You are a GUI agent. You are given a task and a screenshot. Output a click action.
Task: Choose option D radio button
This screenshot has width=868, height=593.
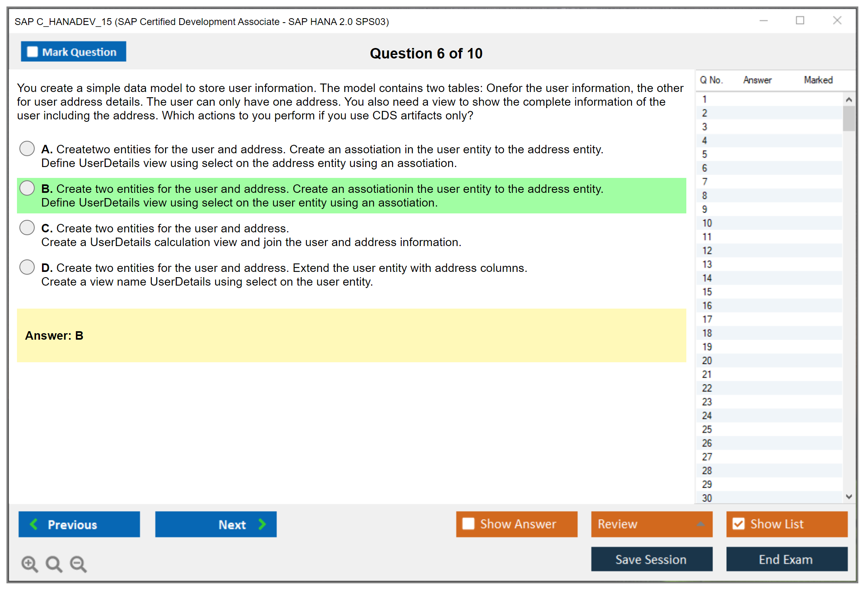[x=27, y=267]
